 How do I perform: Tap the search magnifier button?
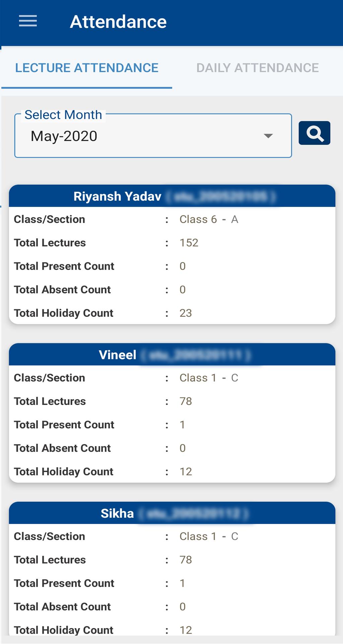pos(314,133)
